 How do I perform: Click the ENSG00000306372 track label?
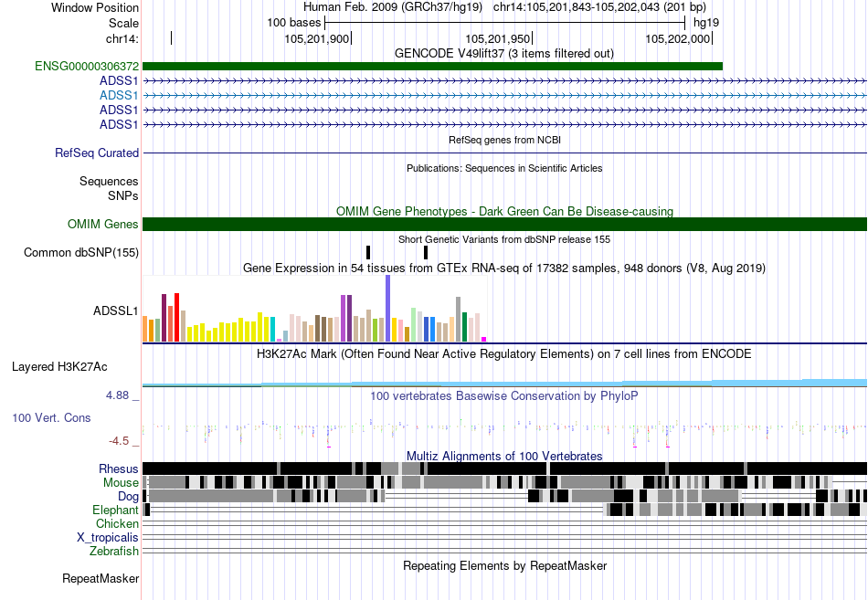[87, 67]
